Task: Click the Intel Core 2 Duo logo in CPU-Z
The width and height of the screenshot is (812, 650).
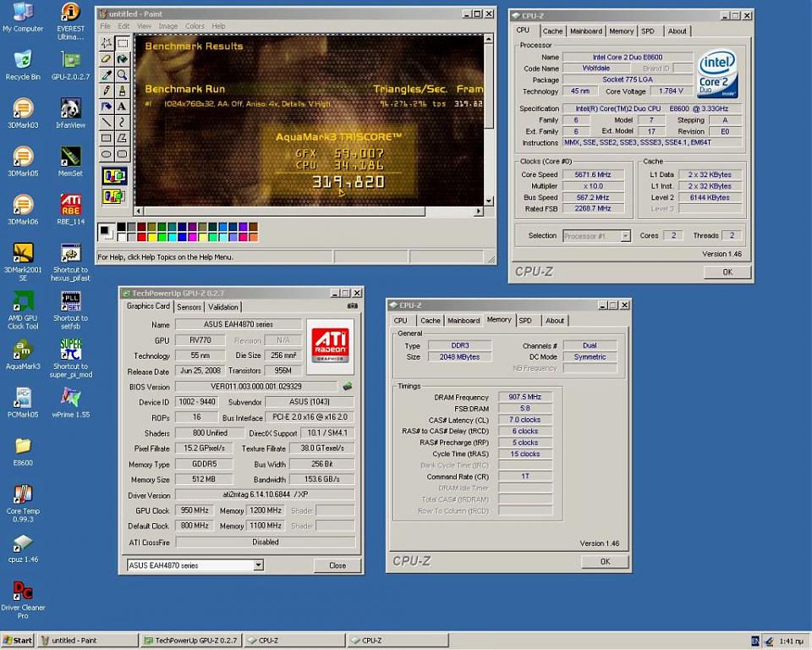Action: click(718, 73)
